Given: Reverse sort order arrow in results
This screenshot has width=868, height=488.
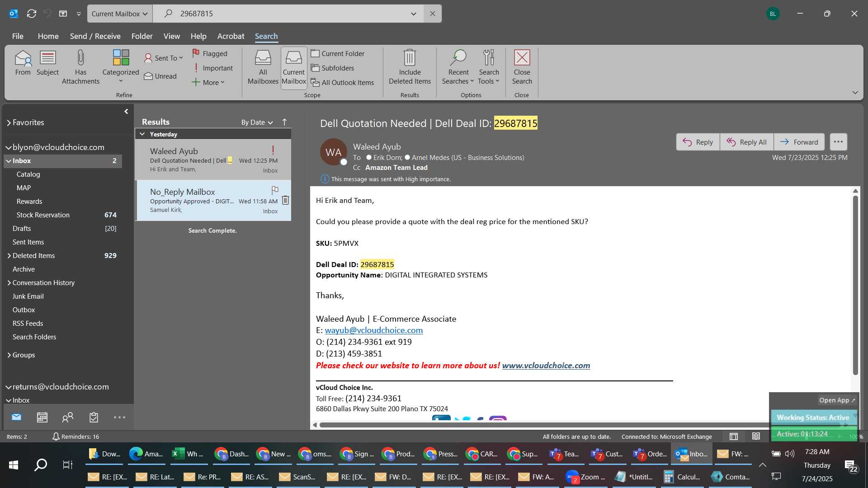Looking at the screenshot, I should point(284,122).
